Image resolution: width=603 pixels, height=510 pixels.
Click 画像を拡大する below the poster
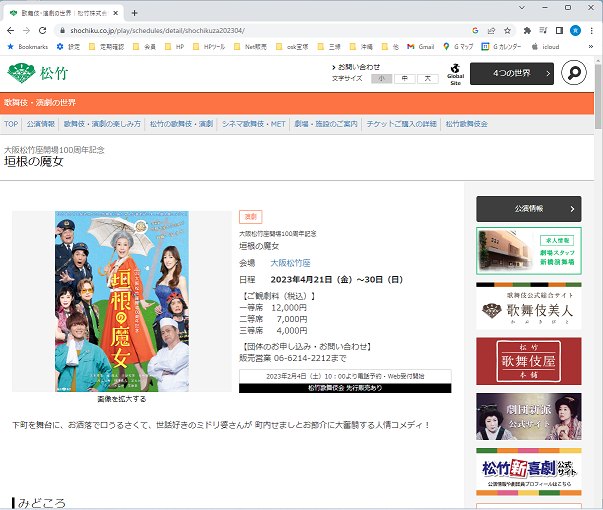(122, 399)
